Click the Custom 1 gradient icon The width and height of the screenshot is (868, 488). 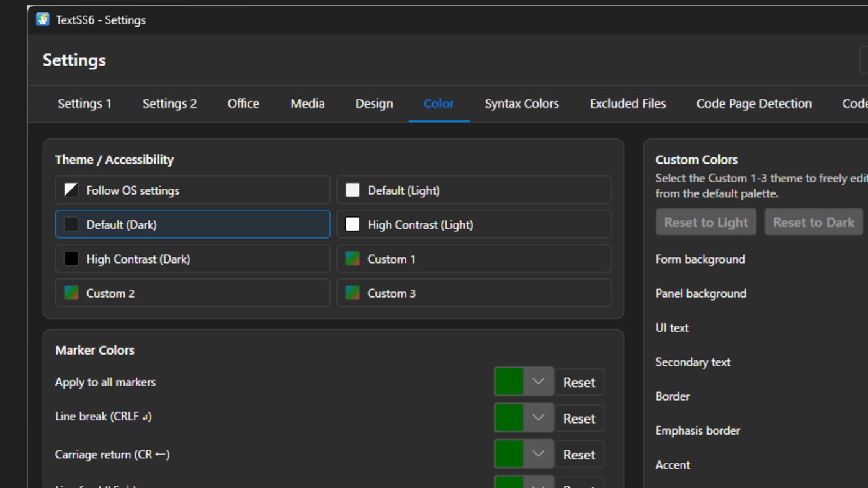(352, 259)
